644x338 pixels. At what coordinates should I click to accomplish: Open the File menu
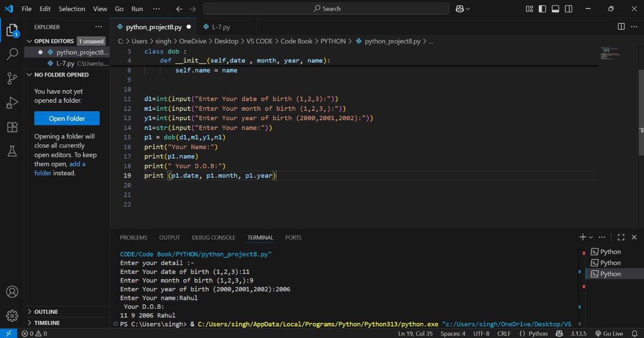[27, 9]
